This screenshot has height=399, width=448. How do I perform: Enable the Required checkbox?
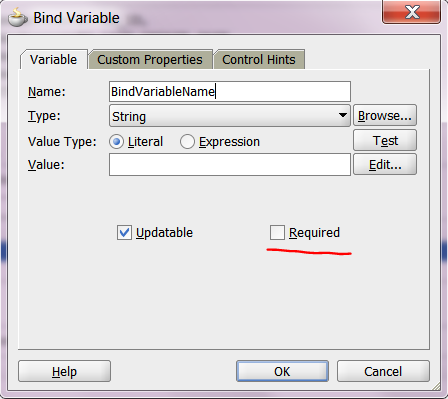277,232
